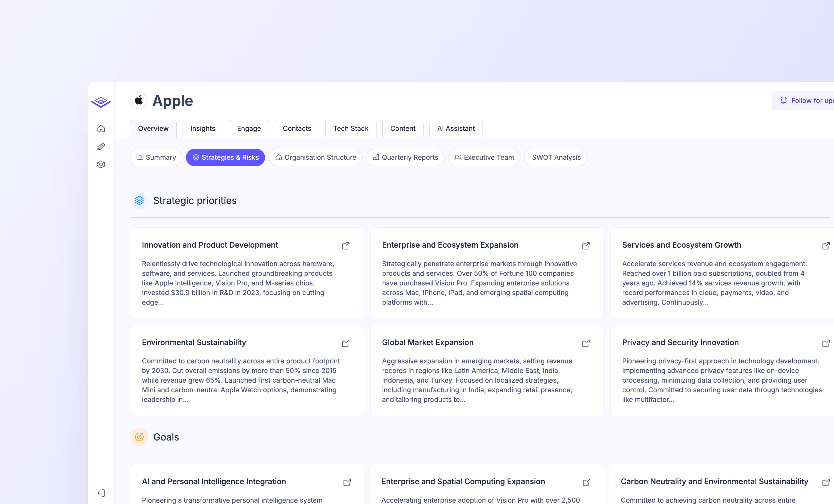Viewport: 834px width, 504px height.
Task: Open Innovation and Product Development external link icon
Action: click(x=346, y=246)
